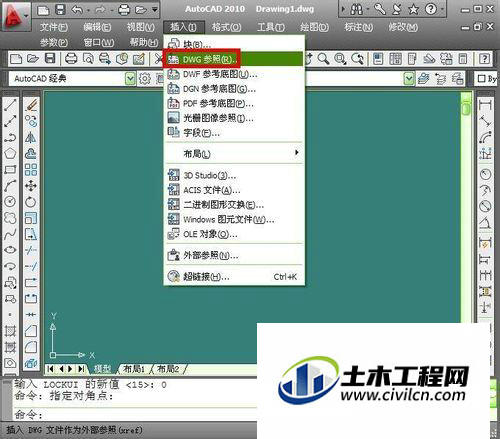Choose 外部参照(N) menu entry
The image size is (500, 439).
(234, 255)
